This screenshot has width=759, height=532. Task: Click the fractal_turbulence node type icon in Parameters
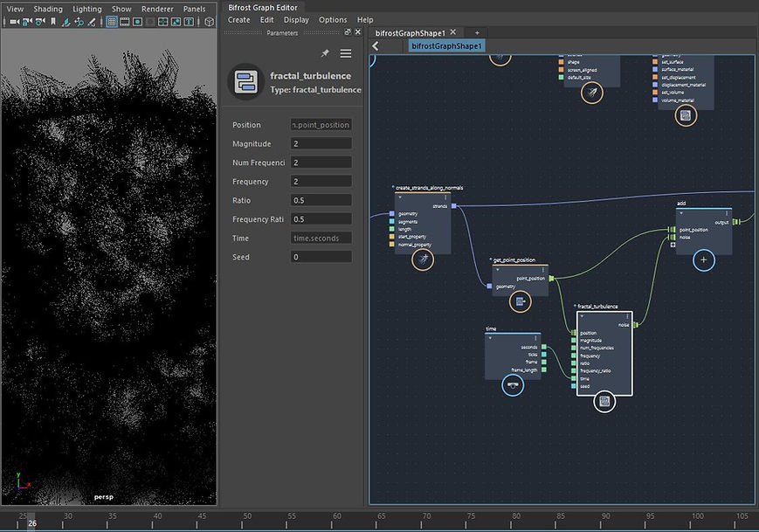246,82
